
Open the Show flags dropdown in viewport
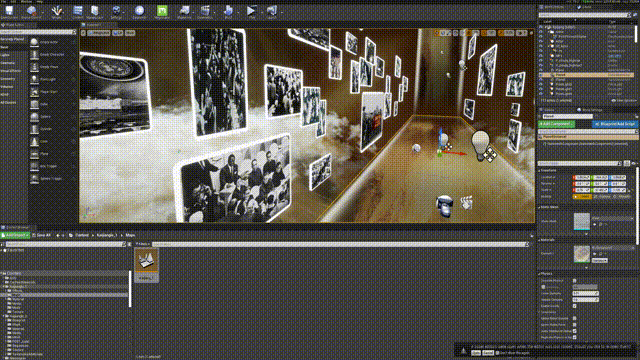coord(130,33)
